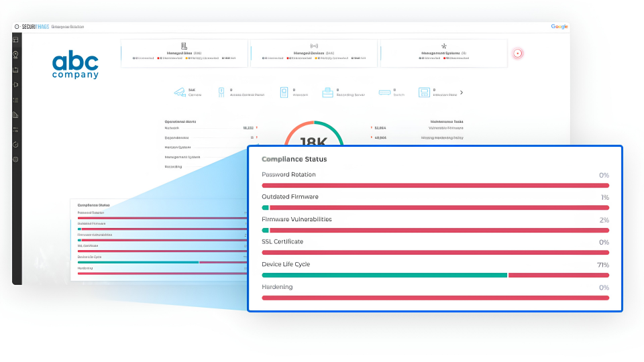Click Password Rotation label in small dashboard panel
The height and width of the screenshot is (362, 644).
91,213
